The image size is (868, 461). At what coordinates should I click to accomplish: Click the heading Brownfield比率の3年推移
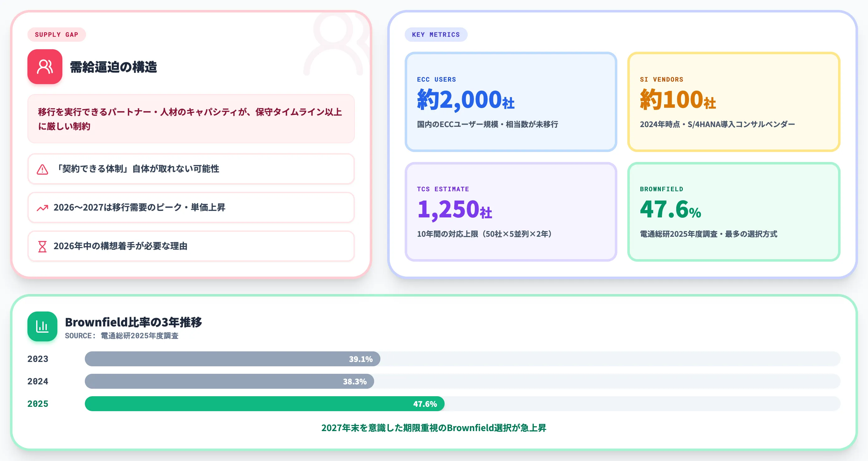[x=133, y=322]
